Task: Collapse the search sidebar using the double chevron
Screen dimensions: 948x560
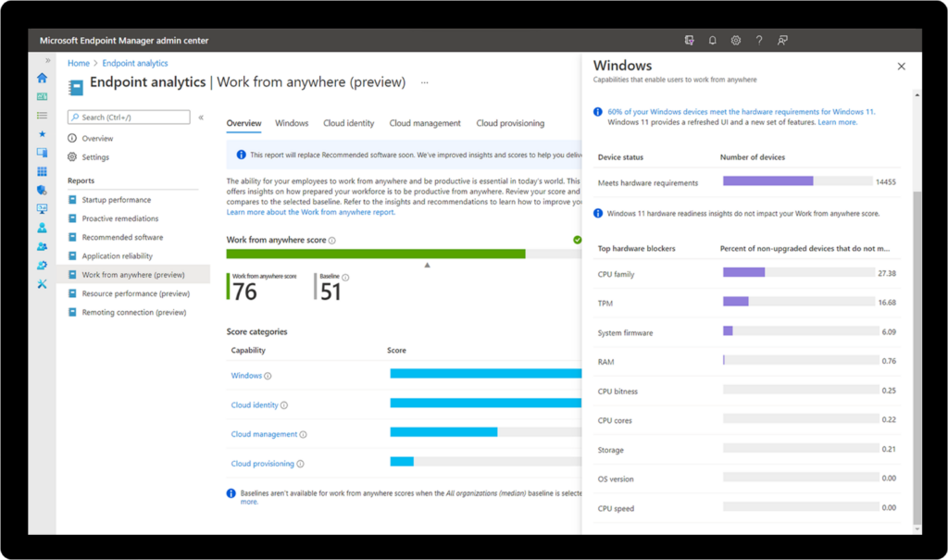Action: tap(199, 117)
